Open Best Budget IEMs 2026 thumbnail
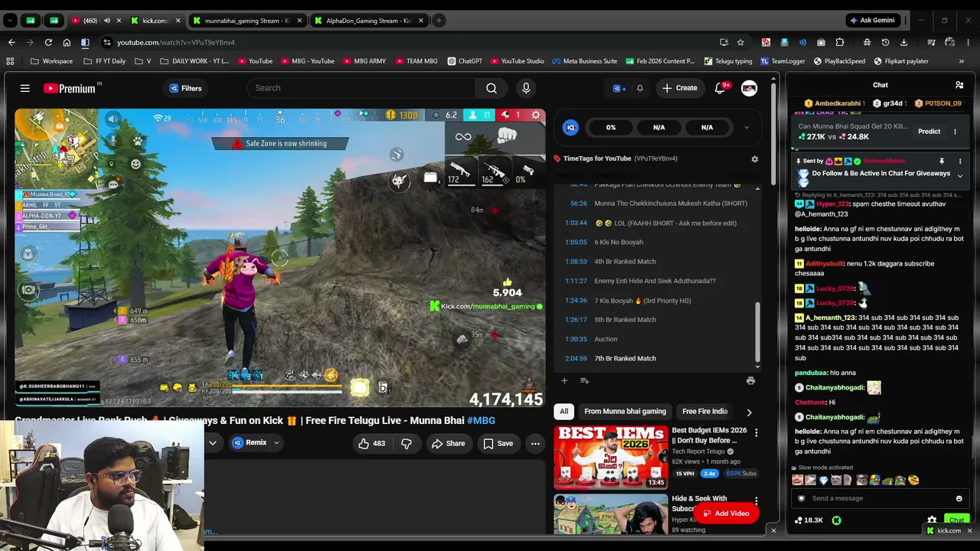Image resolution: width=980 pixels, height=551 pixels. pos(610,457)
